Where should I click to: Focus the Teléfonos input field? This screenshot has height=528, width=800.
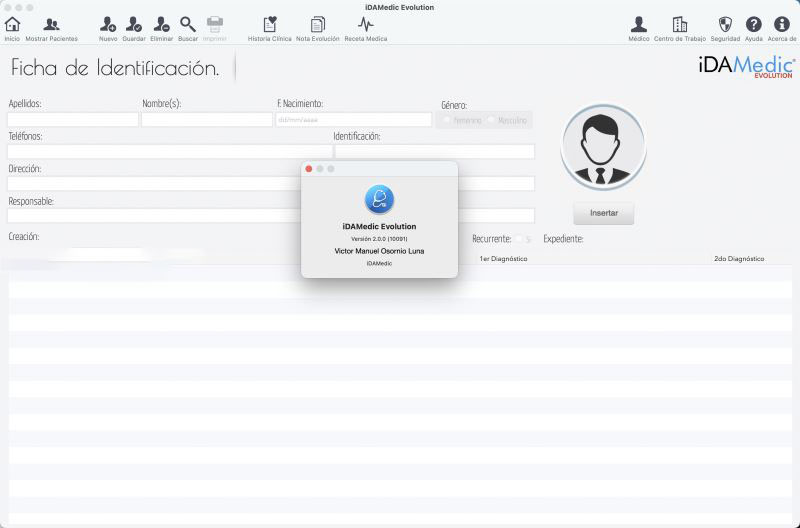coord(170,152)
